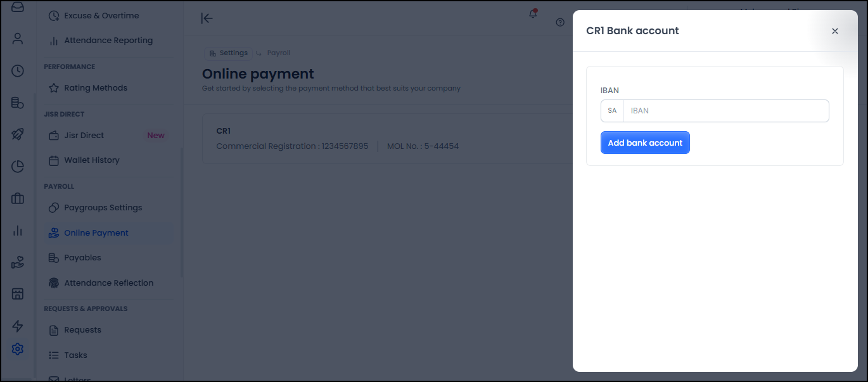The height and width of the screenshot is (382, 868).
Task: Click the Settings breadcrumb link
Action: pyautogui.click(x=233, y=53)
